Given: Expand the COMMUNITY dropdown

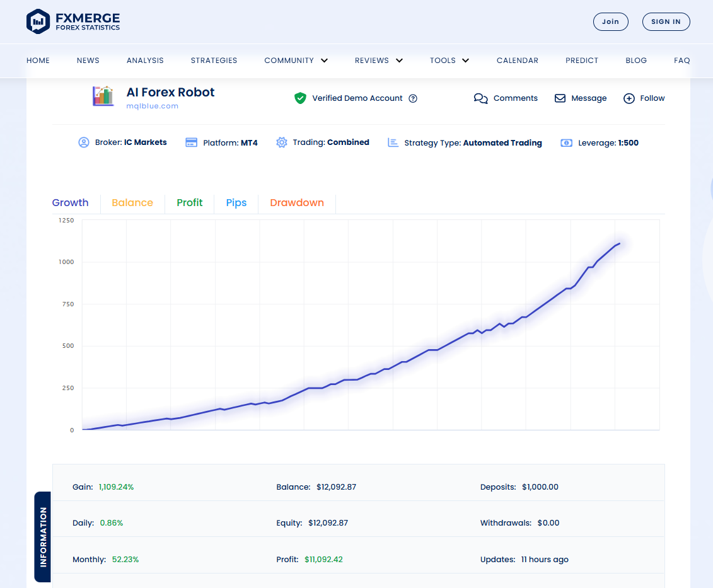Looking at the screenshot, I should pyautogui.click(x=296, y=61).
